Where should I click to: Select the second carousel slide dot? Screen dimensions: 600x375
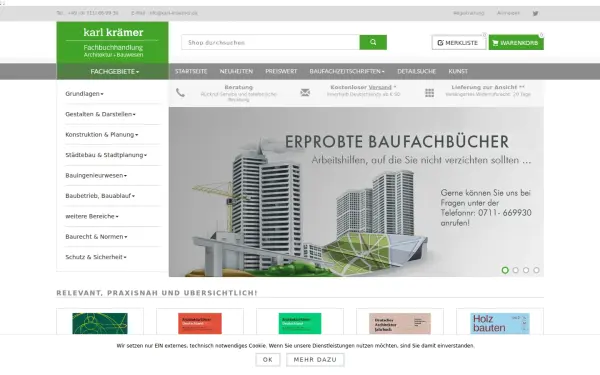[x=515, y=270]
